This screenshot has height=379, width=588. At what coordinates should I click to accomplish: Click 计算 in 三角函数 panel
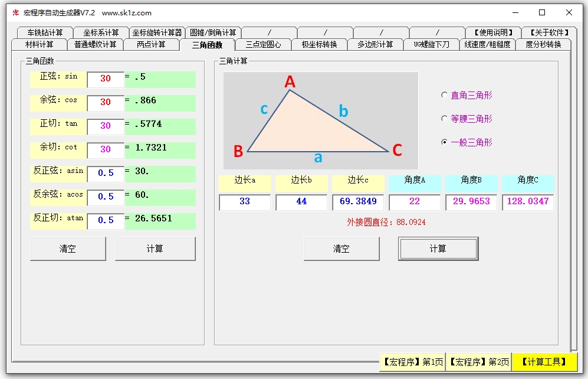pos(155,249)
